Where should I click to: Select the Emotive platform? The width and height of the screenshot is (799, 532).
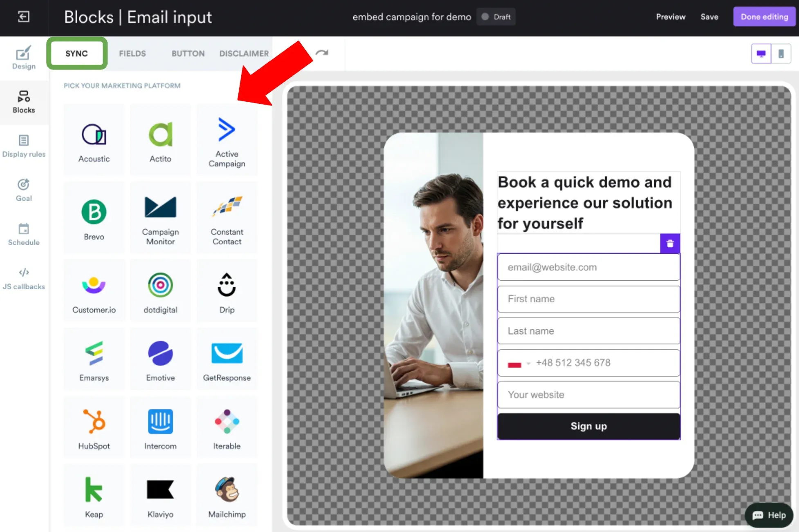(x=160, y=359)
